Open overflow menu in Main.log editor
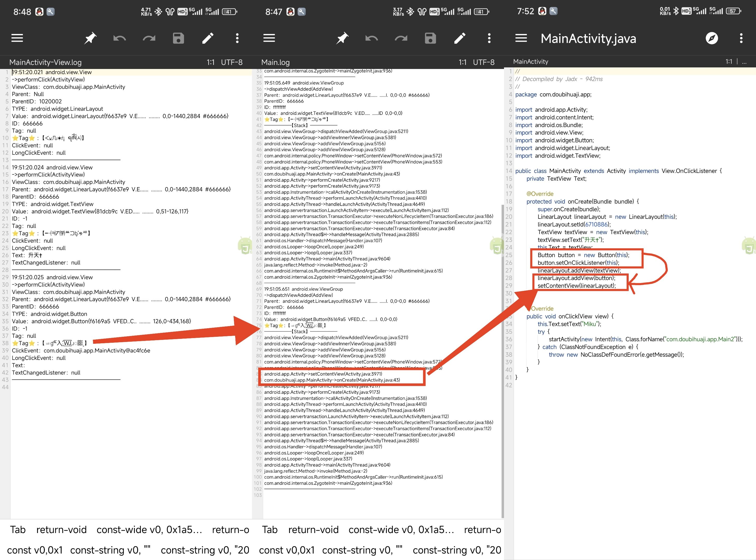Screen dimensions: 756x560 [489, 38]
